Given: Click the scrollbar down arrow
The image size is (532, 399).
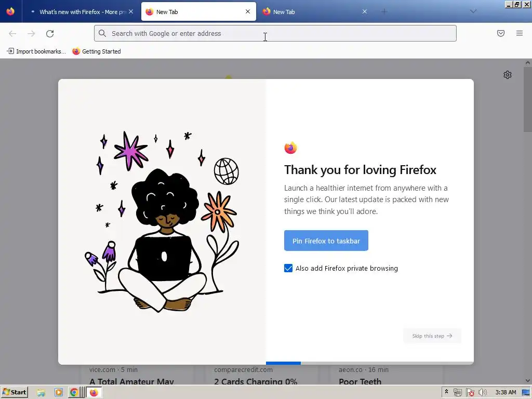Looking at the screenshot, I should click(528, 381).
